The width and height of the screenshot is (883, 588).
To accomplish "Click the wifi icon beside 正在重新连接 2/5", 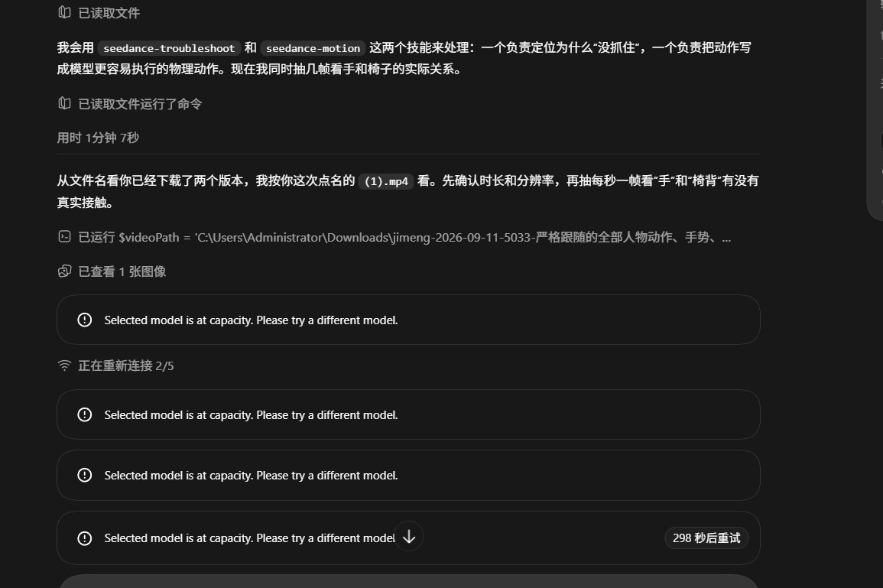I will (x=64, y=365).
